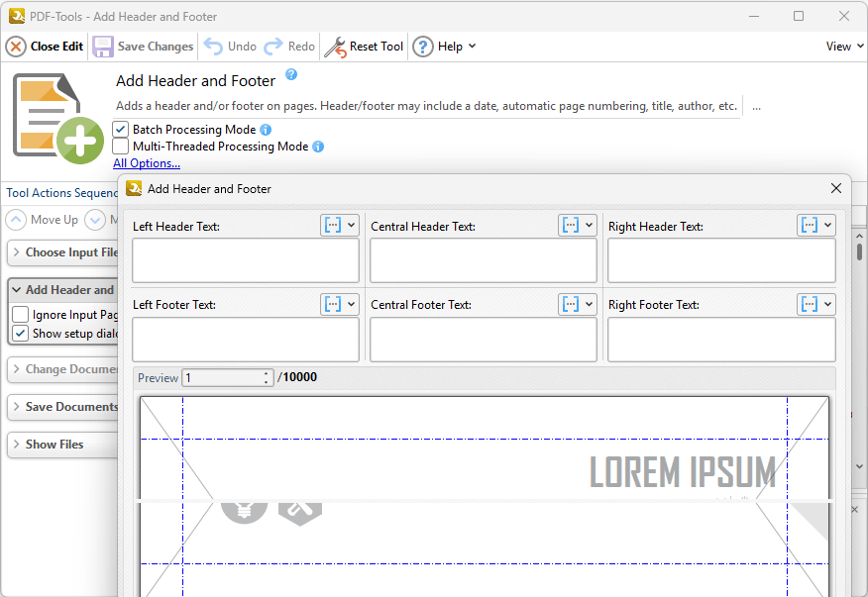Click the Close Edit icon
This screenshot has height=597, width=868.
pos(16,47)
